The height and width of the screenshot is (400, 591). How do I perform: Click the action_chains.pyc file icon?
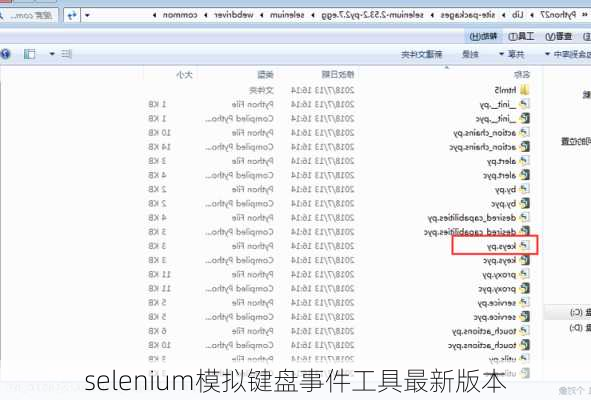click(x=524, y=147)
